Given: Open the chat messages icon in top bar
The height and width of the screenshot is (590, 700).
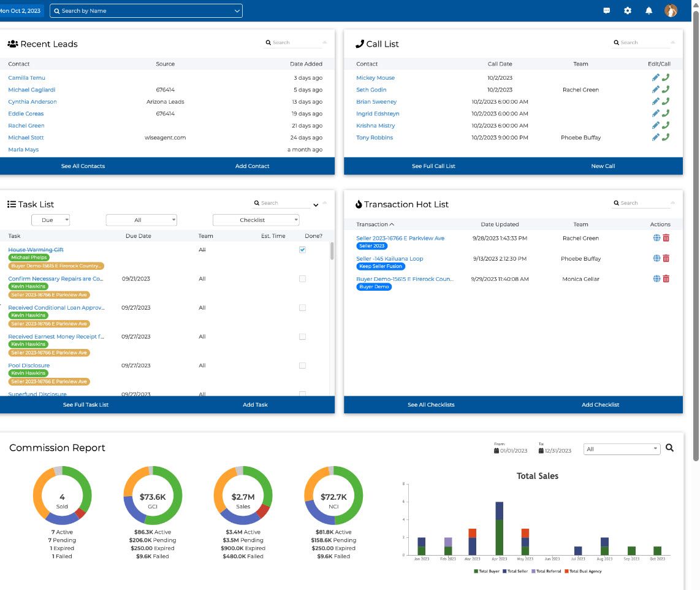Looking at the screenshot, I should [606, 10].
